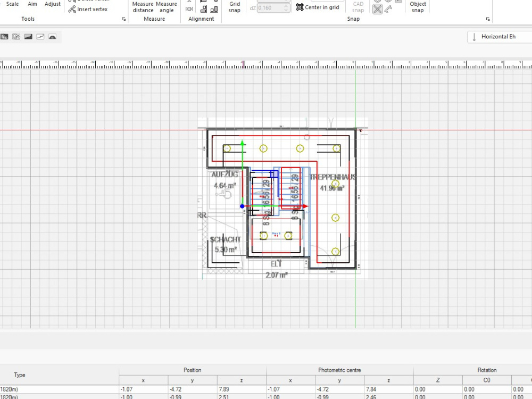Click the Aim tool
The width and height of the screenshot is (532, 399).
pos(32,4)
